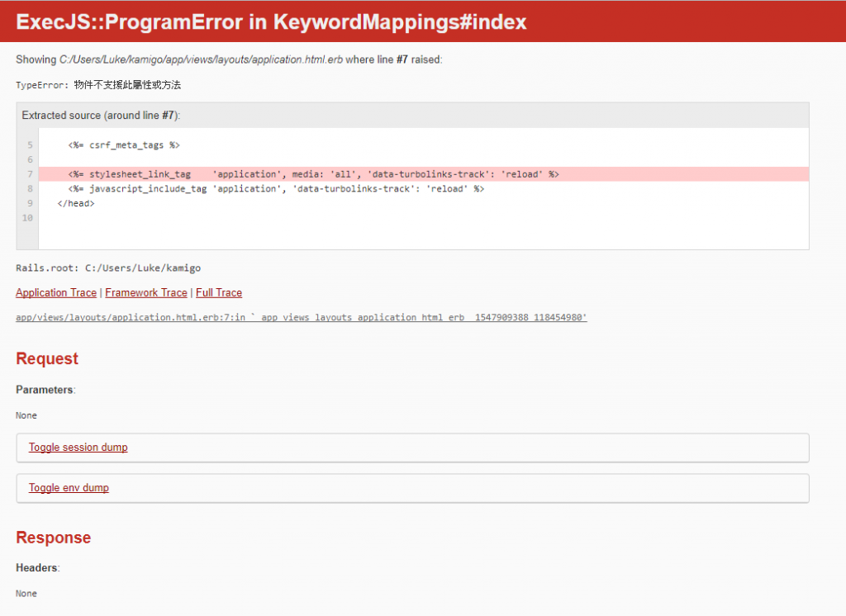Image resolution: width=846 pixels, height=616 pixels.
Task: Click the Response section heading
Action: (54, 538)
